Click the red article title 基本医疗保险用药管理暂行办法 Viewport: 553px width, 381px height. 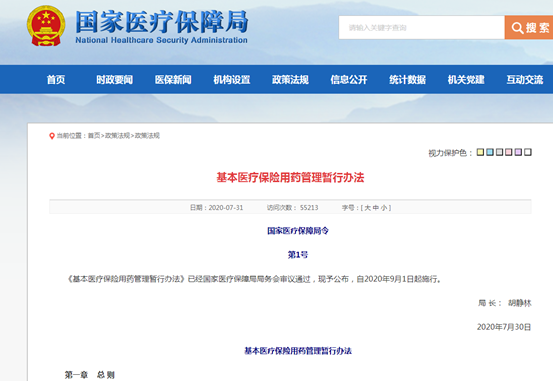[x=290, y=177]
